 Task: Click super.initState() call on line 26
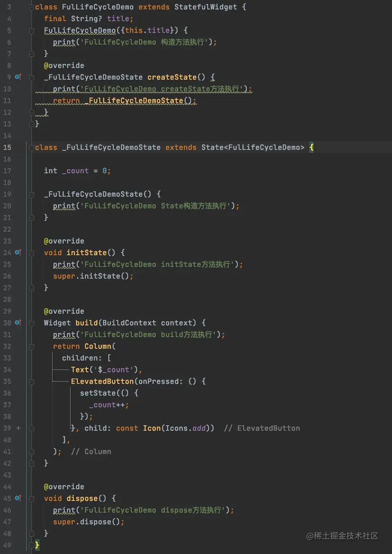point(93,276)
